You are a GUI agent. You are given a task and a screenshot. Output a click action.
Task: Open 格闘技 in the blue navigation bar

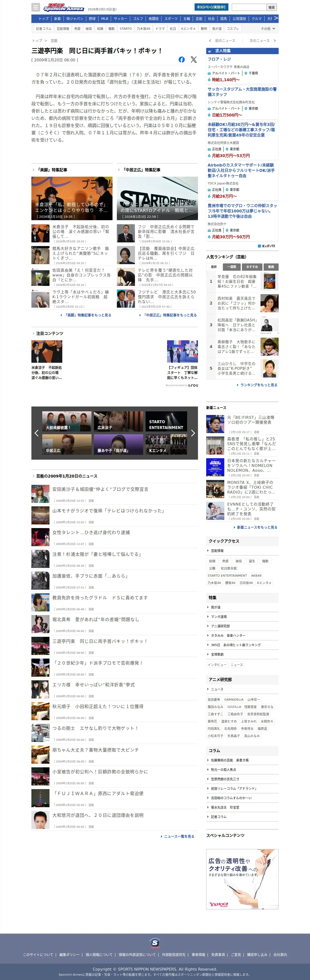tap(154, 19)
